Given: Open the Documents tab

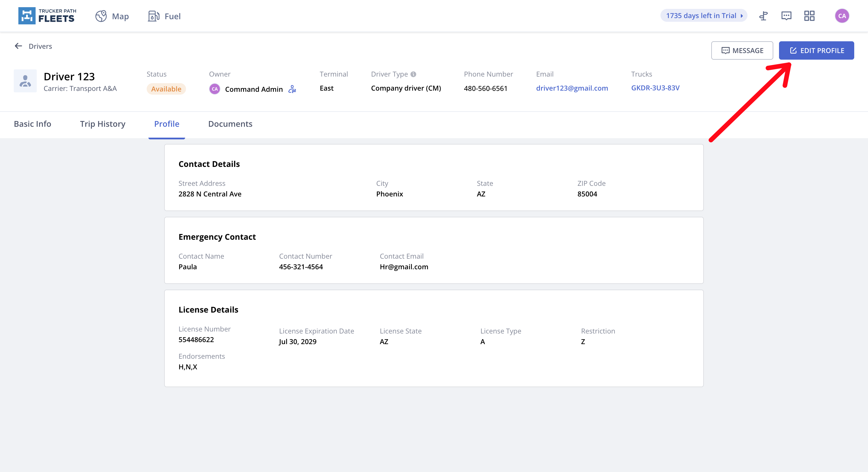Looking at the screenshot, I should (230, 124).
